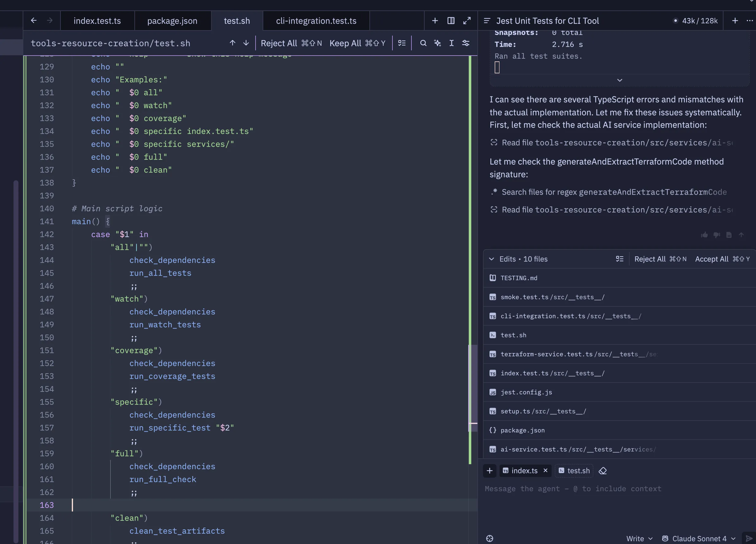Jump to next change with down arrow

pyautogui.click(x=246, y=43)
